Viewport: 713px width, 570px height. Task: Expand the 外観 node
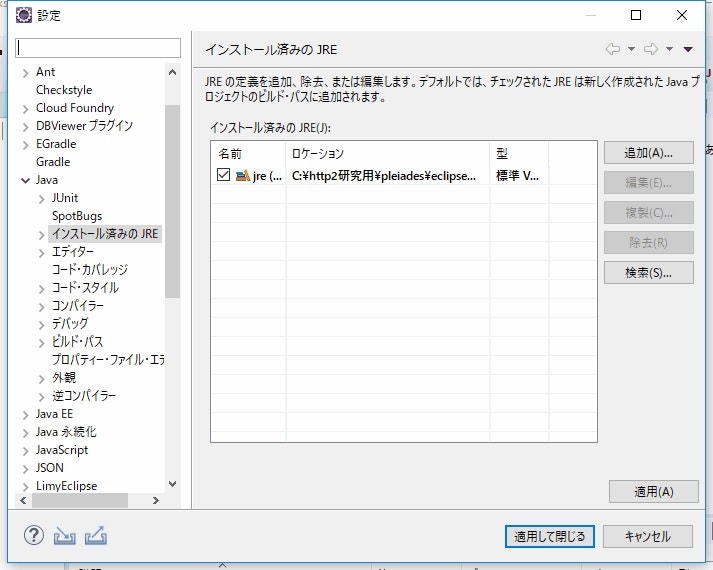42,379
